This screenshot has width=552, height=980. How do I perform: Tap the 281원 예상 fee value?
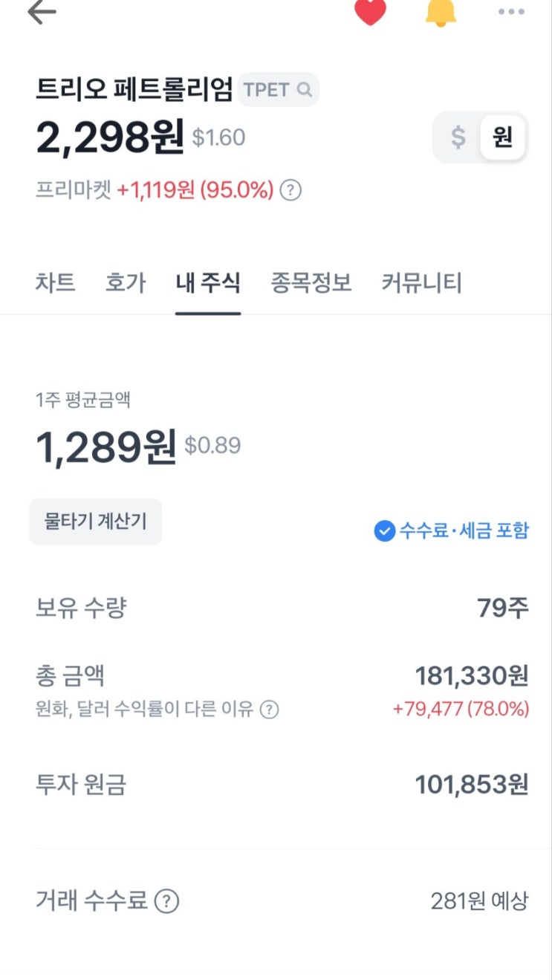(479, 902)
